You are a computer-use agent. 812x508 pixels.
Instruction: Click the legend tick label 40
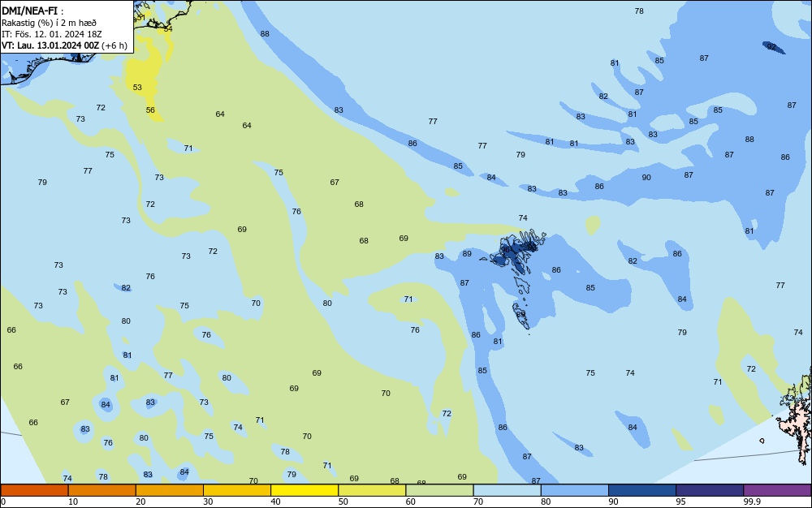click(275, 502)
